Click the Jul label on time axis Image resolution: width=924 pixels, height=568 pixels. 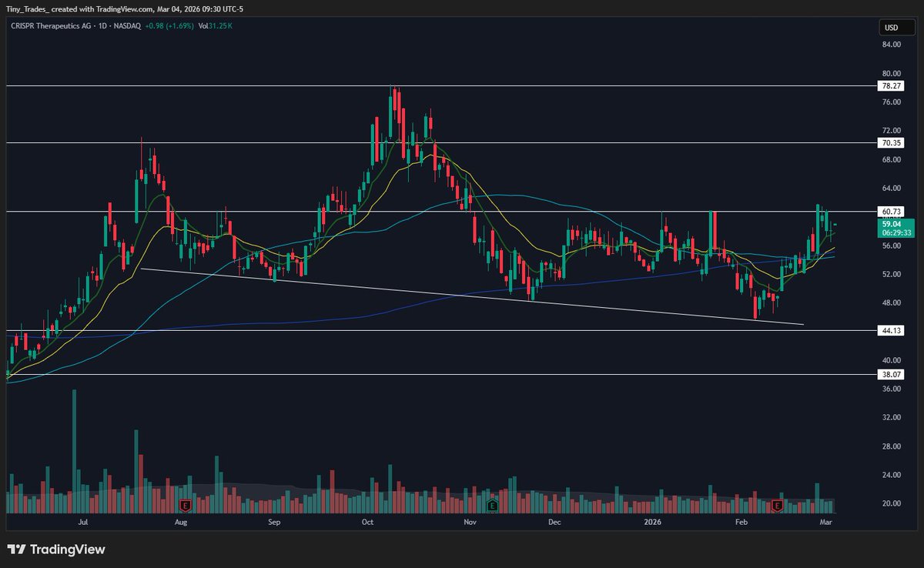click(x=83, y=522)
